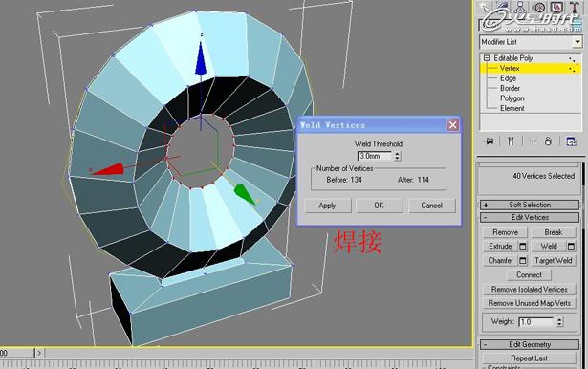Screen dimensions: 588x369
Task: Click Remove Modifier trash icon
Action: 548,141
